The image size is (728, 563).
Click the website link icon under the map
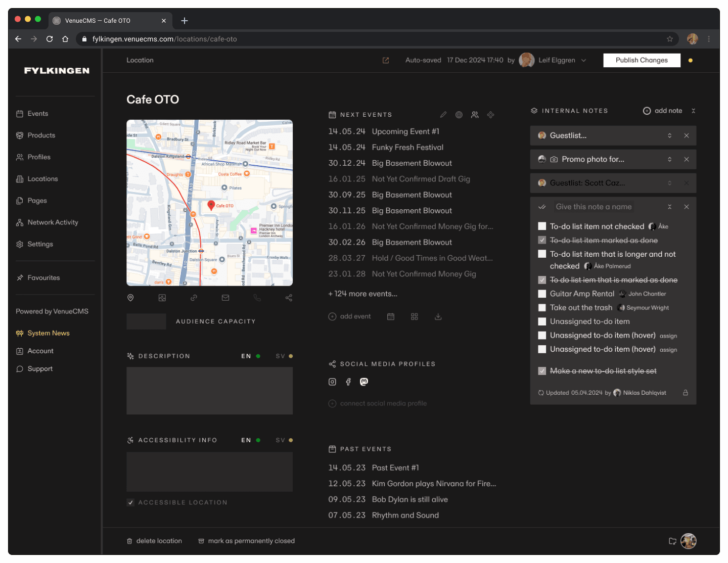coord(194,298)
